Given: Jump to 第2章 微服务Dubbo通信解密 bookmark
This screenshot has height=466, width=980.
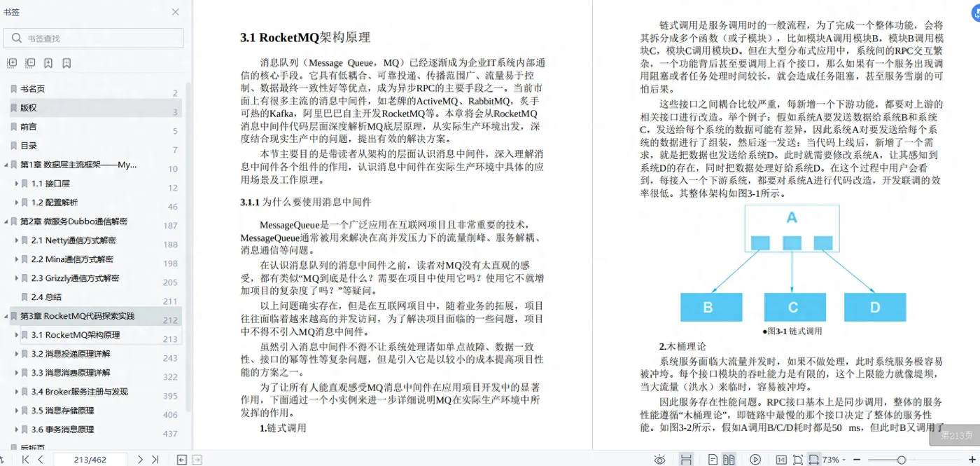Looking at the screenshot, I should tap(73, 221).
